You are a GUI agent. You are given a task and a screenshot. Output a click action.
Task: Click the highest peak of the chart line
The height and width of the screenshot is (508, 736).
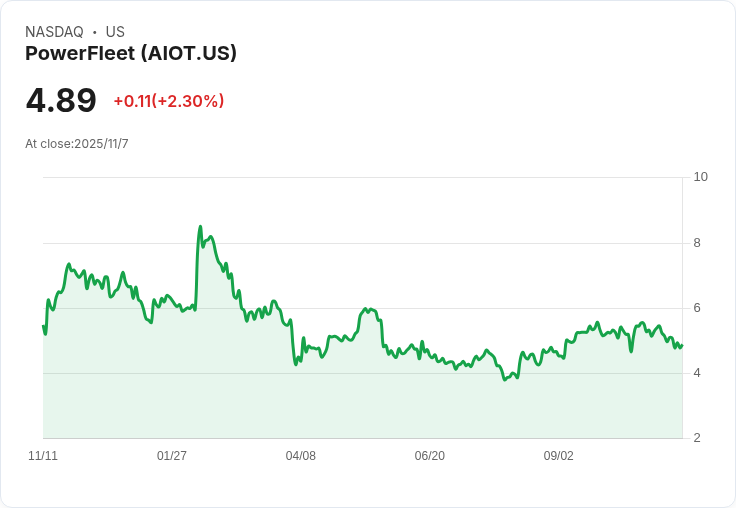(200, 227)
